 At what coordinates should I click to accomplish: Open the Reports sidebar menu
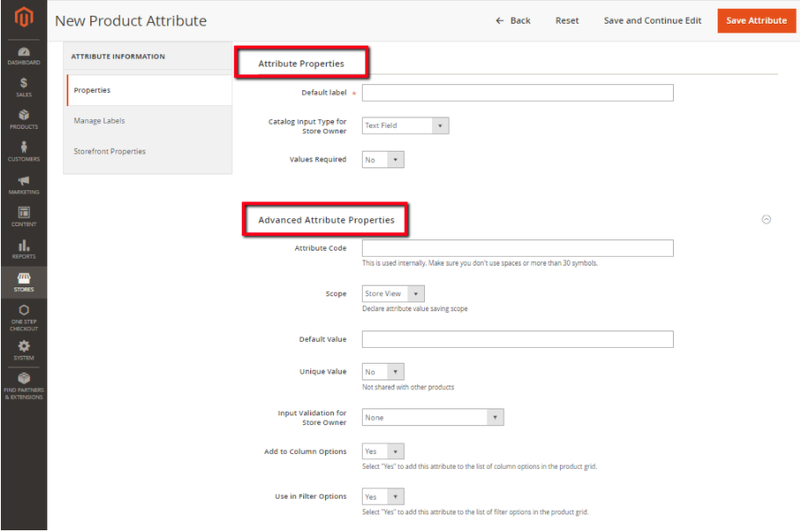point(24,249)
